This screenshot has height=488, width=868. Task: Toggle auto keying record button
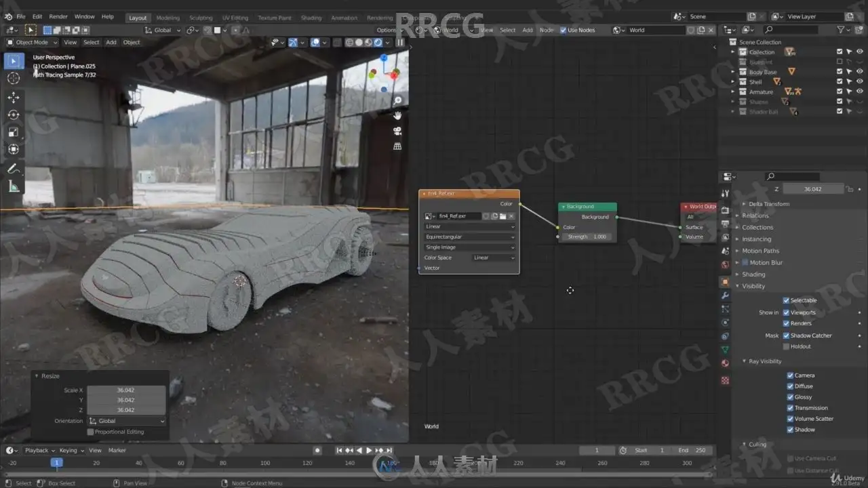tap(317, 450)
